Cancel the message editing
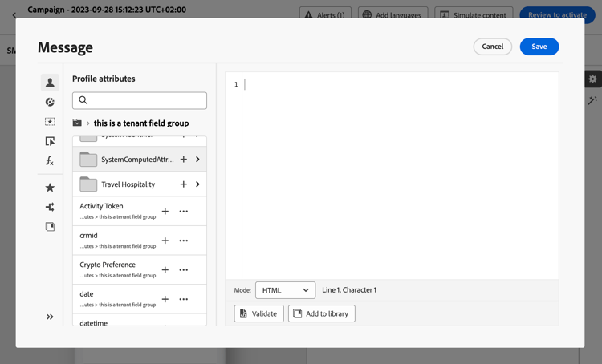 [493, 47]
